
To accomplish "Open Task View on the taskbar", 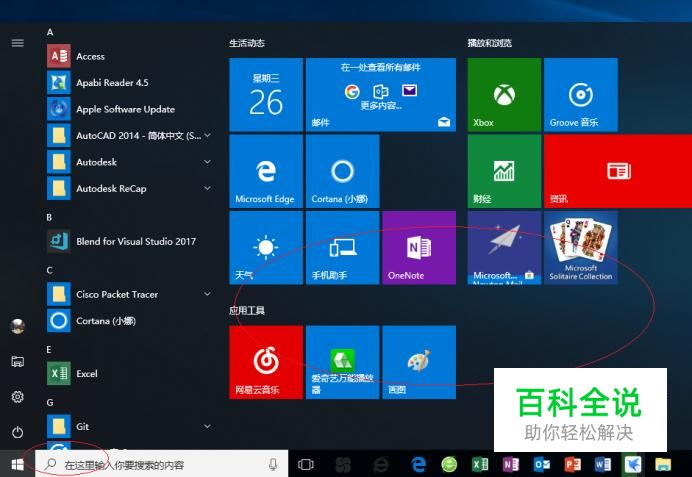I will tap(305, 464).
